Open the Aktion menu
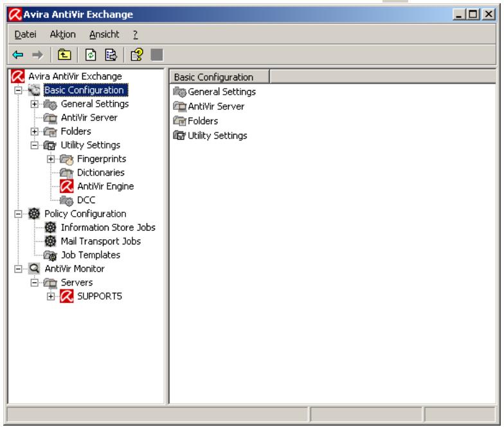The image size is (504, 427). click(x=63, y=34)
